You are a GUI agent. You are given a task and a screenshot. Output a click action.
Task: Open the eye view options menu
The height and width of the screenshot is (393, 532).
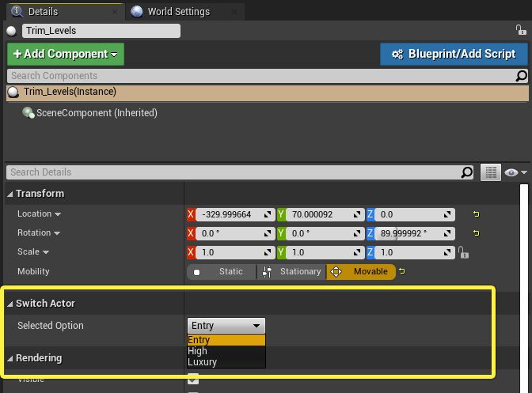515,172
